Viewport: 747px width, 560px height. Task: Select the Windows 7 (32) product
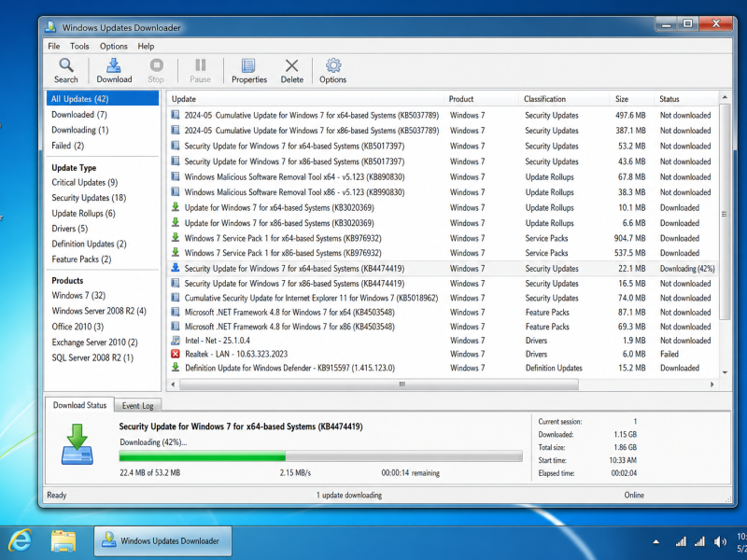point(78,295)
